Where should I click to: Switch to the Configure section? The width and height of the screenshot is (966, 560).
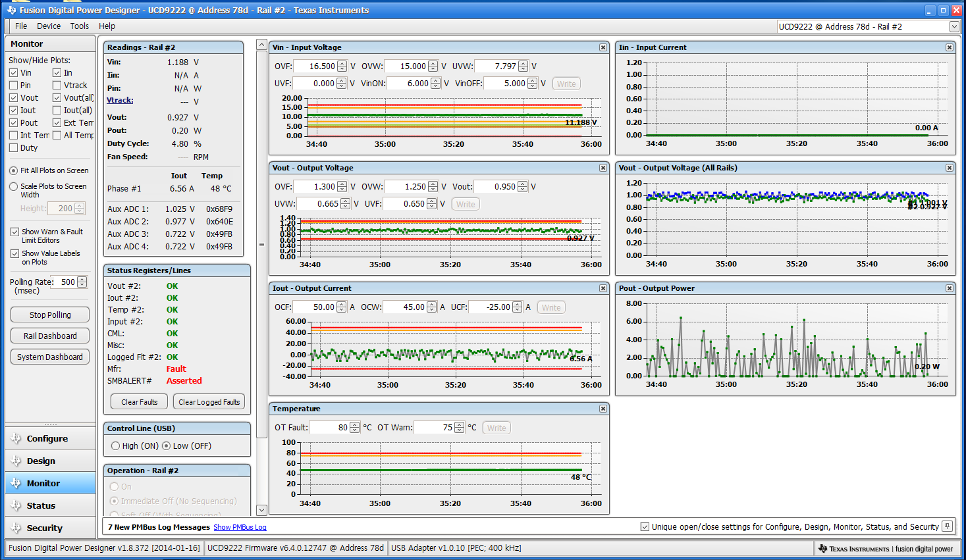click(x=50, y=438)
